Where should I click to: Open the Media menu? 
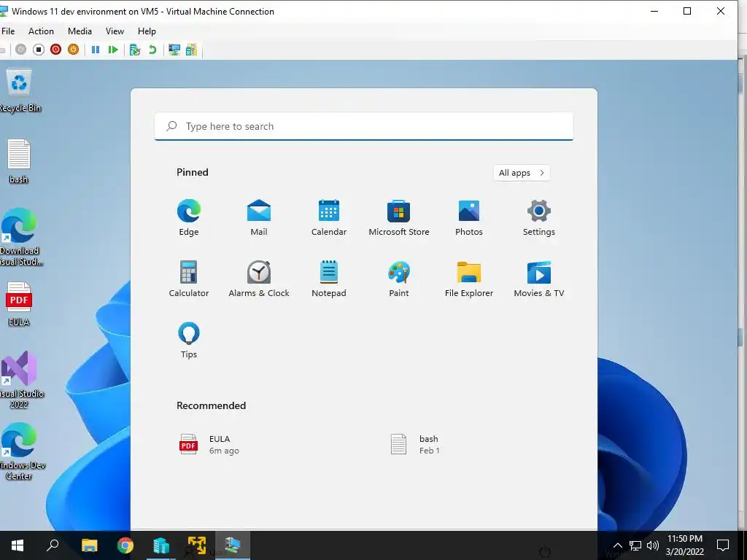(80, 31)
